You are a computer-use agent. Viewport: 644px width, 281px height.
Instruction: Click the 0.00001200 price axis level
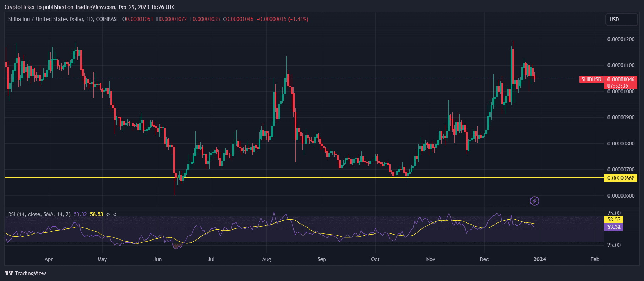click(x=621, y=39)
